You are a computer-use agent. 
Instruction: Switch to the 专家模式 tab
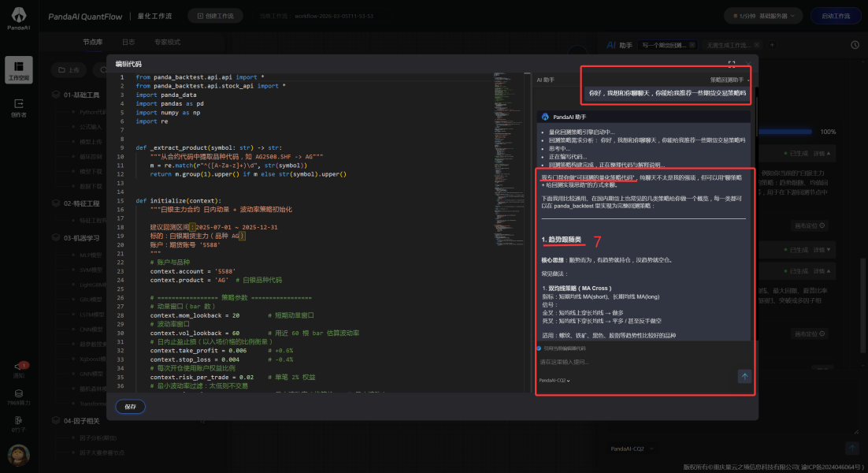[x=167, y=42]
